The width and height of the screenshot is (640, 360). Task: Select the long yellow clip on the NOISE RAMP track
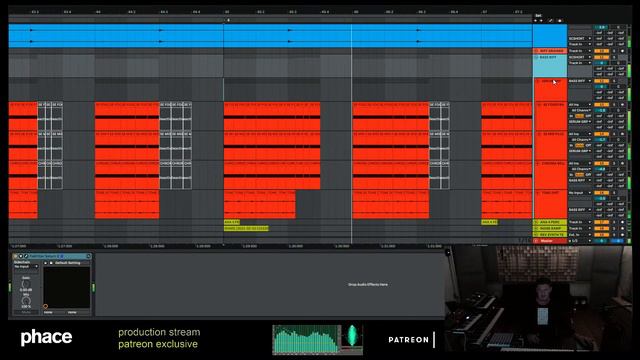click(246, 228)
